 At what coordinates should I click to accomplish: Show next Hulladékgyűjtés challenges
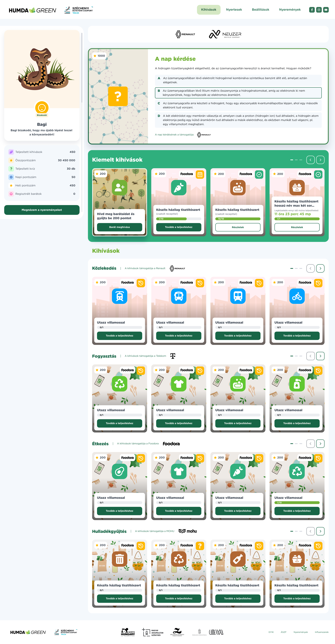click(x=320, y=531)
